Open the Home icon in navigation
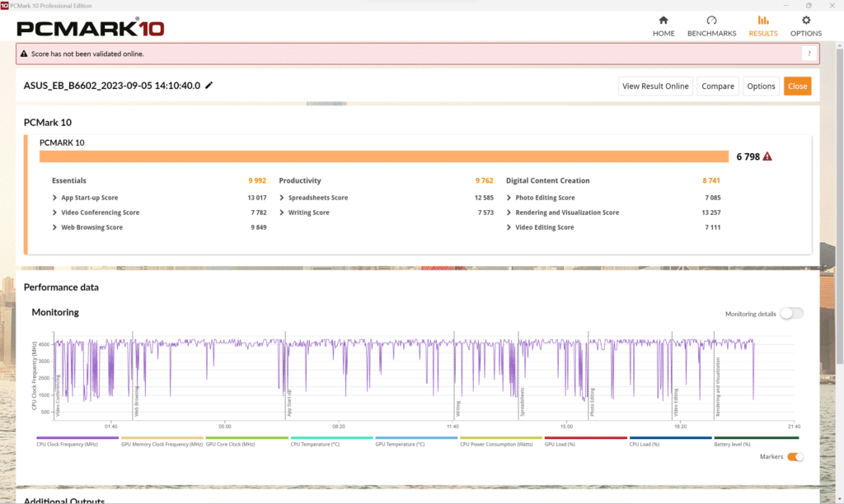844x504 pixels. [663, 21]
